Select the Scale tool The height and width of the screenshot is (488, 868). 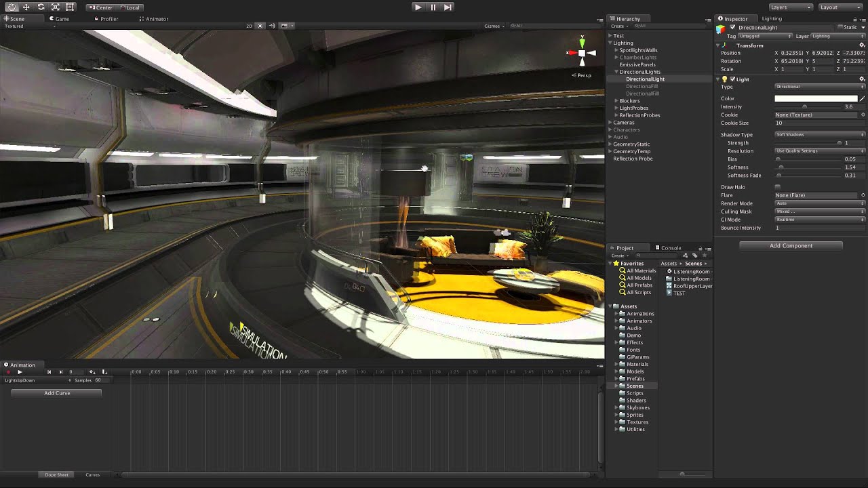click(x=55, y=7)
